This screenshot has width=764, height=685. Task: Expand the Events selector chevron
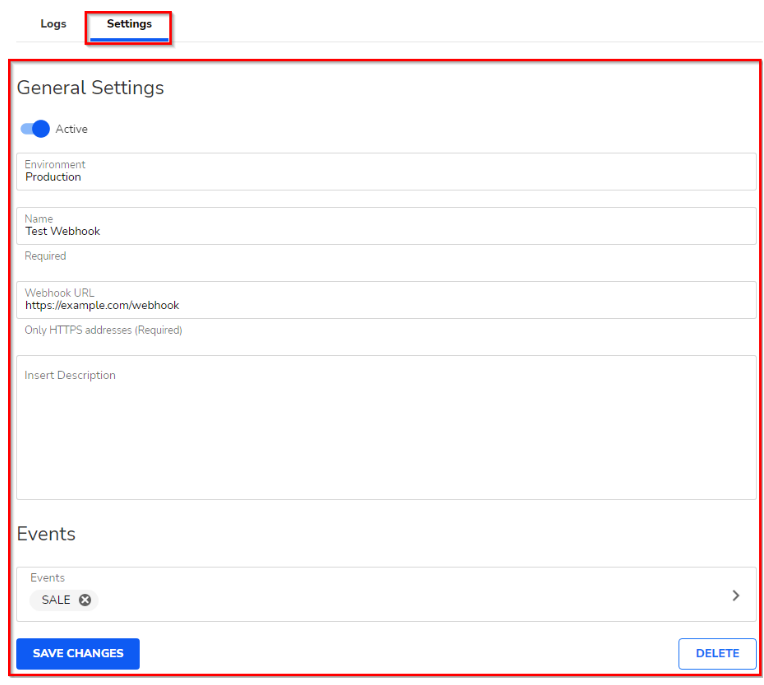[x=736, y=595]
